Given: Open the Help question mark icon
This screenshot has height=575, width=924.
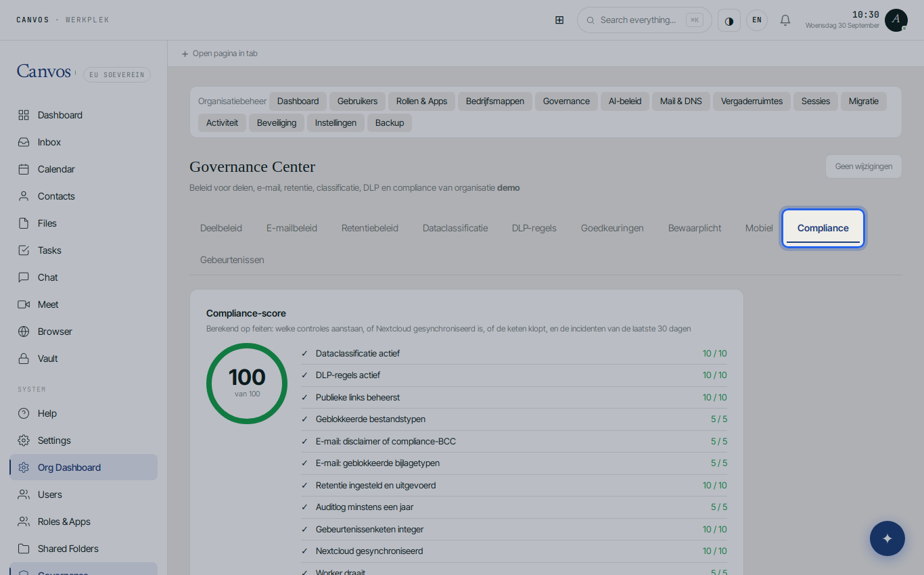Looking at the screenshot, I should [24, 413].
